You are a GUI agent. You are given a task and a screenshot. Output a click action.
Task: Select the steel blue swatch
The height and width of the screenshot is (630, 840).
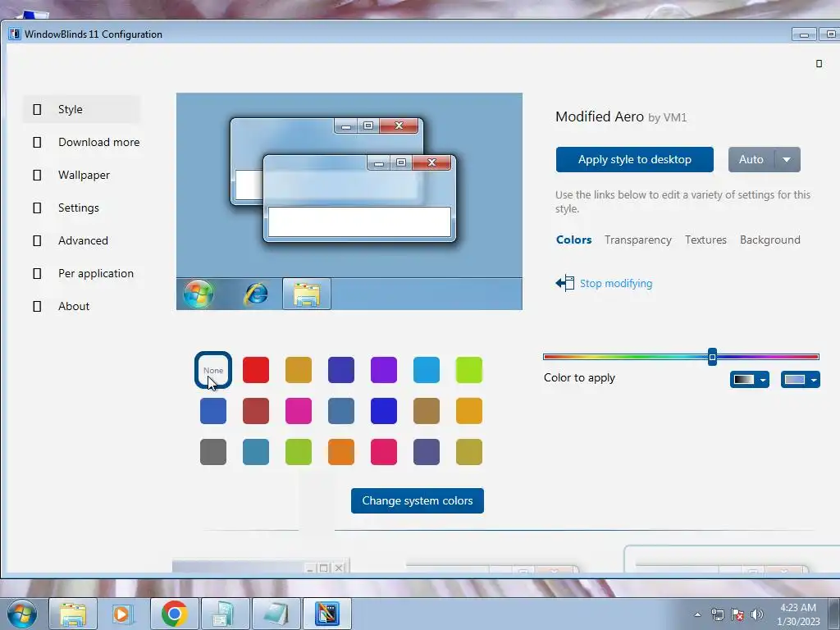341,411
